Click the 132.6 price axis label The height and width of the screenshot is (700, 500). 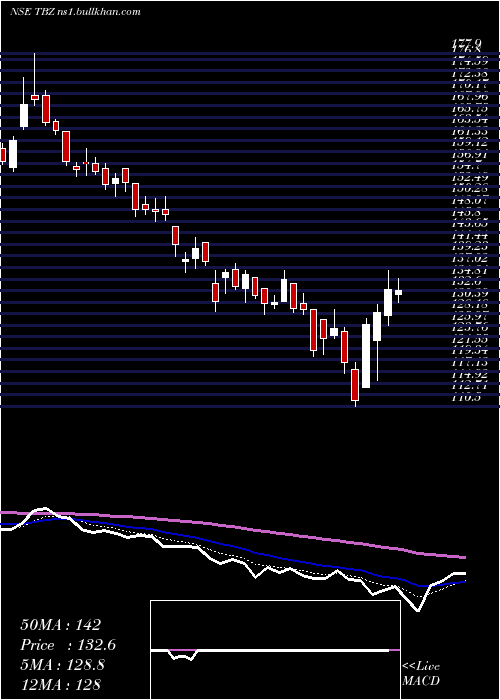pyautogui.click(x=466, y=282)
